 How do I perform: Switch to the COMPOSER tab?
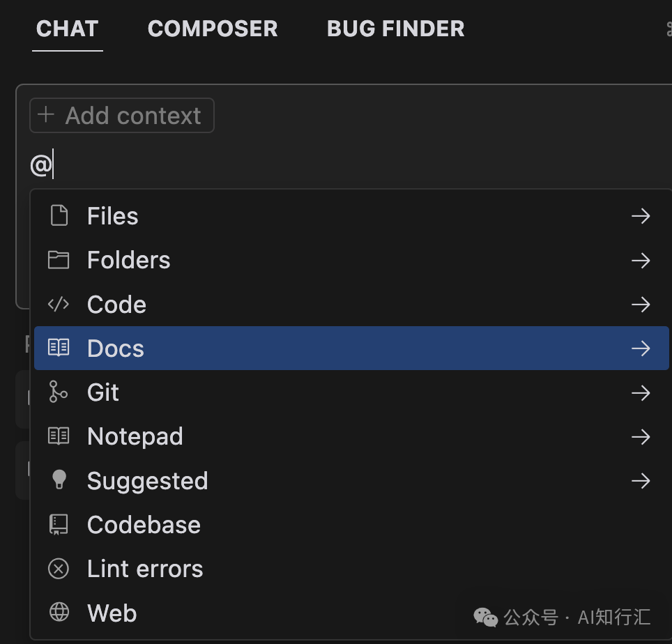[213, 29]
